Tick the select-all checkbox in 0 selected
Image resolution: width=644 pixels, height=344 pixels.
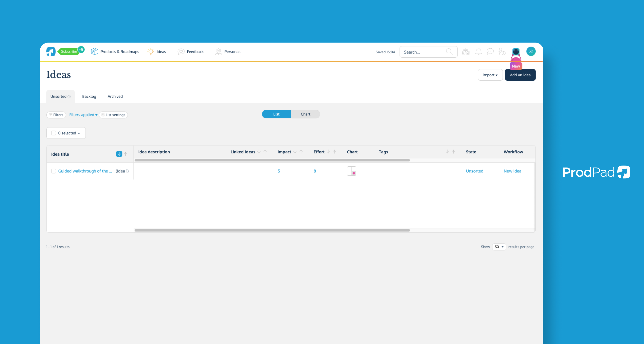(x=53, y=133)
